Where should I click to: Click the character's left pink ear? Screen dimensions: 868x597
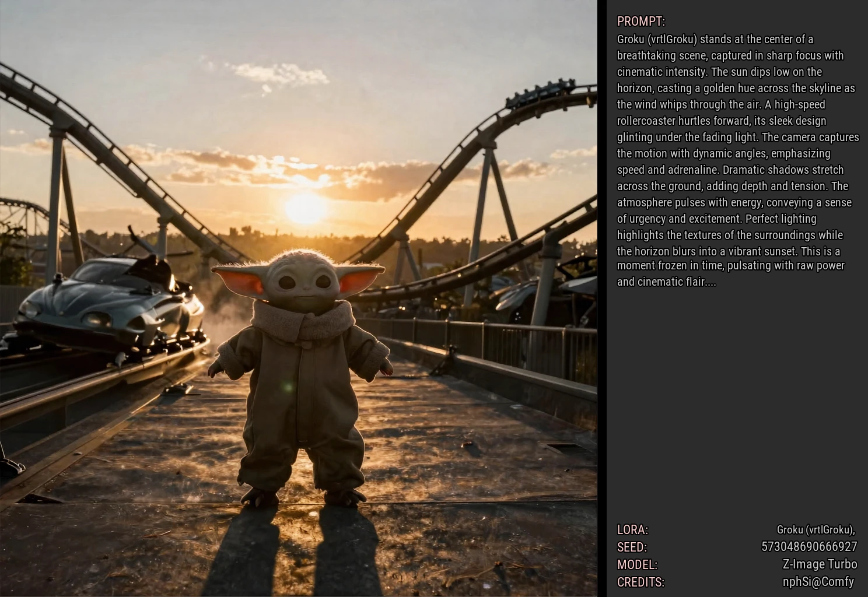(239, 280)
